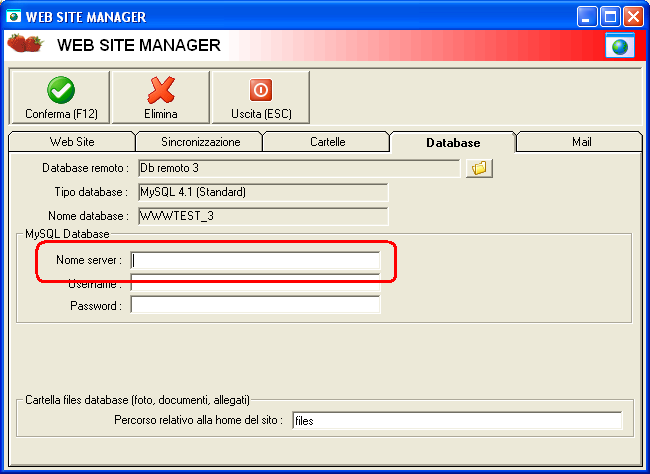650x474 pixels.
Task: Switch to the Web Site tab
Action: 72,142
